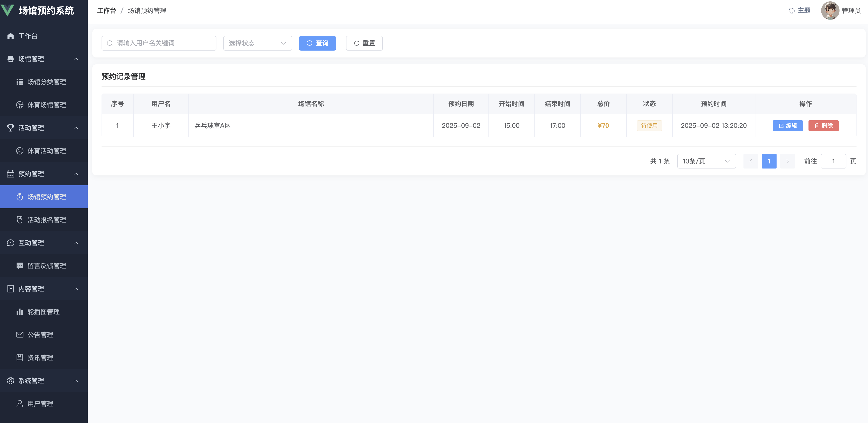Open the 10条/页 page size dropdown
This screenshot has height=423, width=868.
click(706, 161)
